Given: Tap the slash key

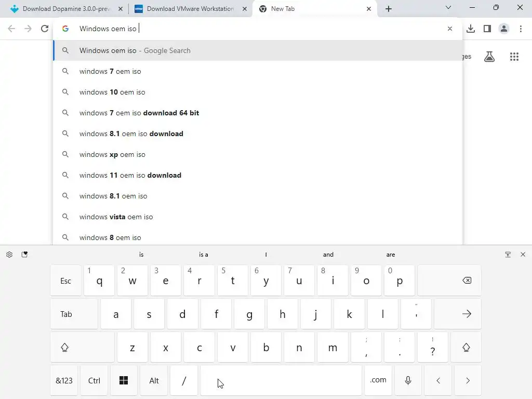Looking at the screenshot, I should [x=184, y=380].
